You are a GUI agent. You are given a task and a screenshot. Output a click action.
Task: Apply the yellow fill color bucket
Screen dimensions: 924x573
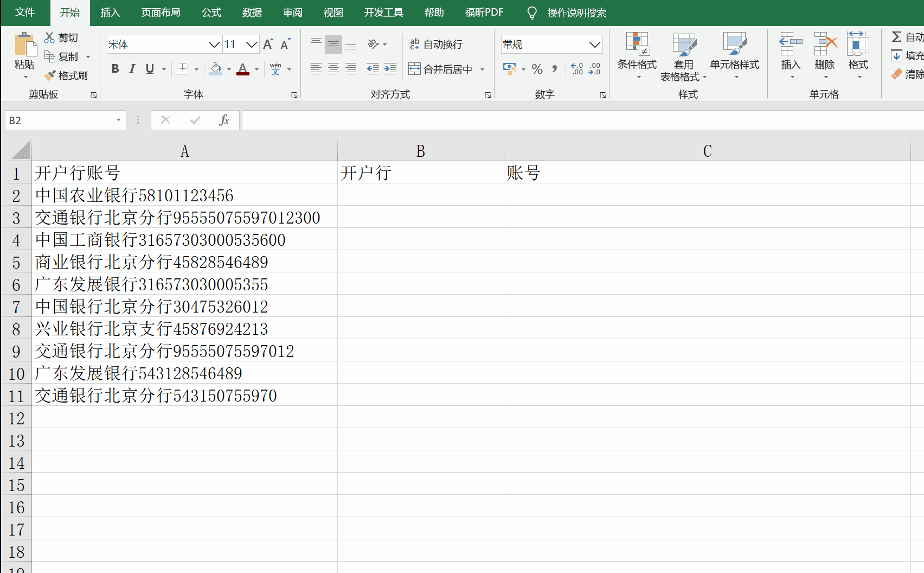click(215, 69)
